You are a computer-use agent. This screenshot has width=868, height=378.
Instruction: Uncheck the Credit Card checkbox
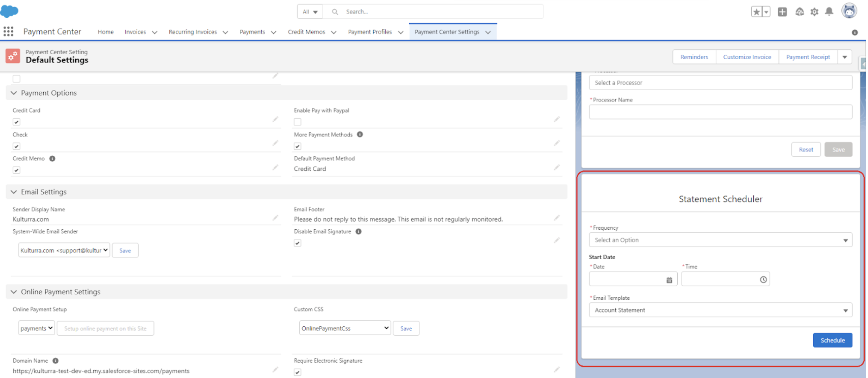(16, 122)
